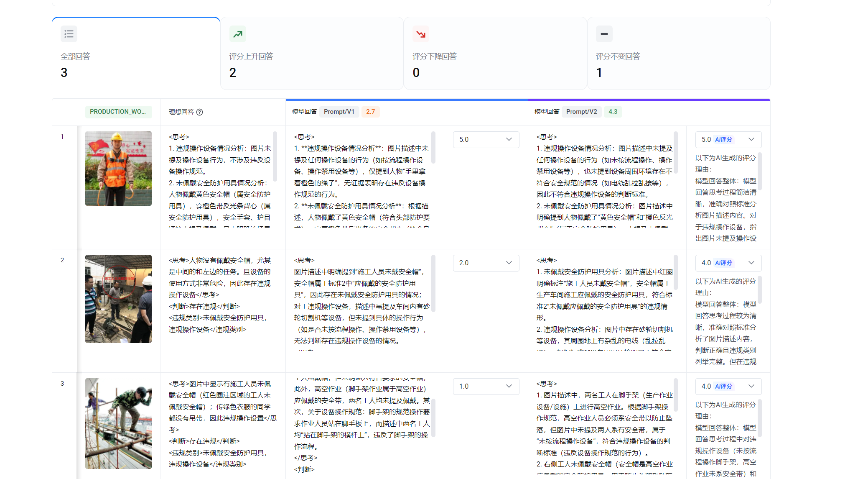The height and width of the screenshot is (479, 868).
Task: Open the helmeted worker image thumbnail
Action: (118, 169)
